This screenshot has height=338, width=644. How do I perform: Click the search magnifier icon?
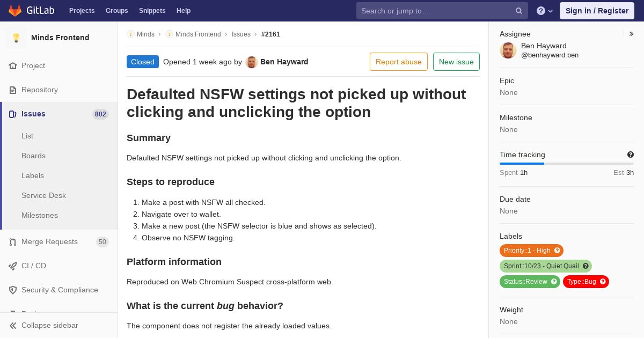click(519, 11)
